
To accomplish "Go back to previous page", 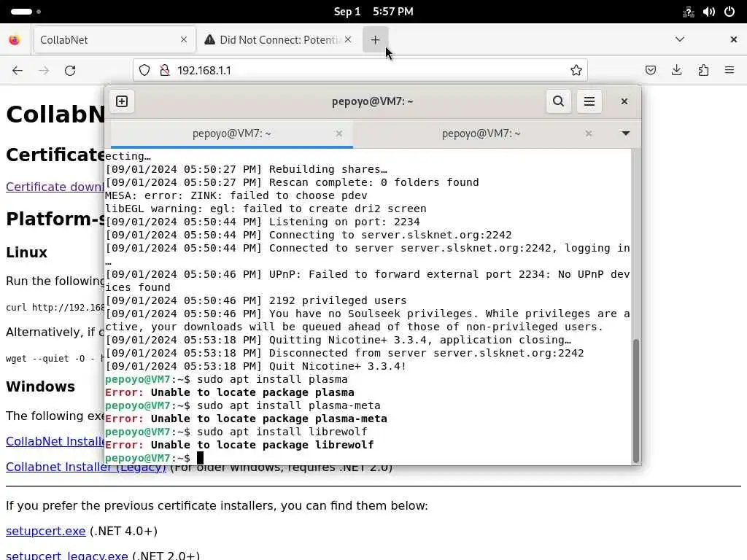I will coord(18,71).
